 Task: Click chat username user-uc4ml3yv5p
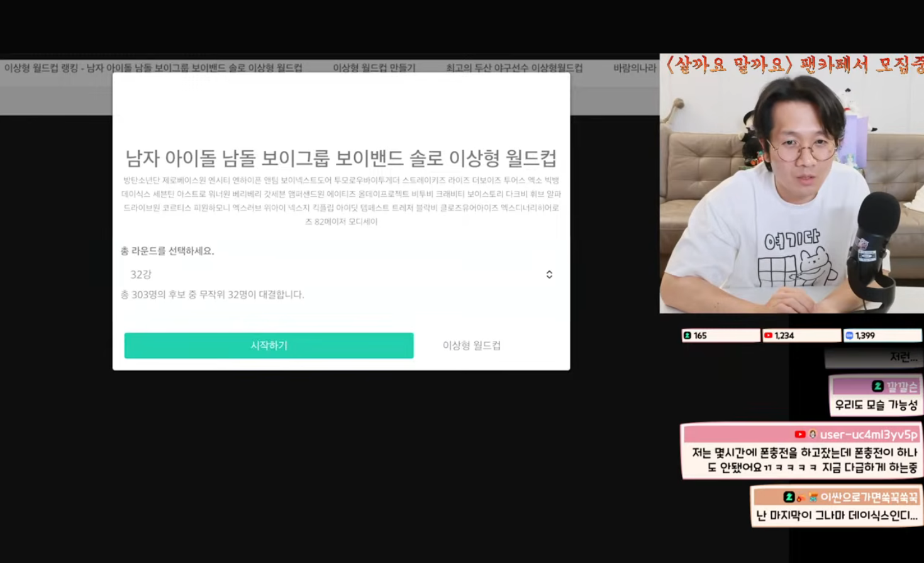click(x=869, y=434)
